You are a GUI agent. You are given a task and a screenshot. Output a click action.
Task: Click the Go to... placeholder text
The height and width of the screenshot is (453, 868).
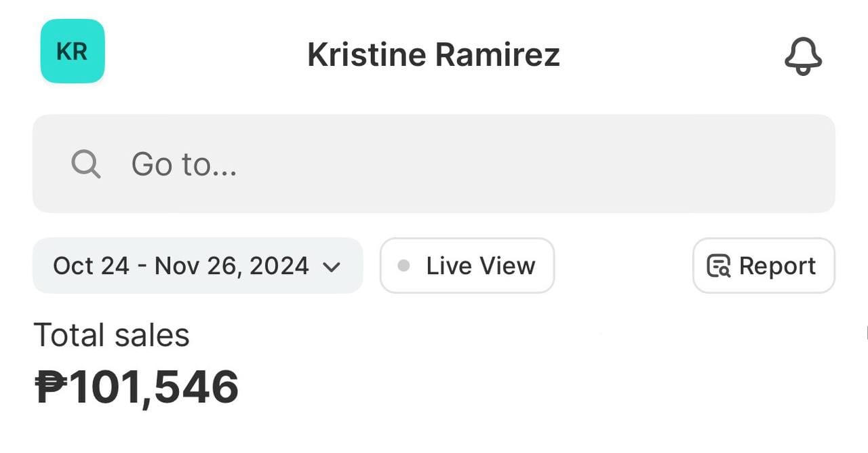[x=184, y=164]
